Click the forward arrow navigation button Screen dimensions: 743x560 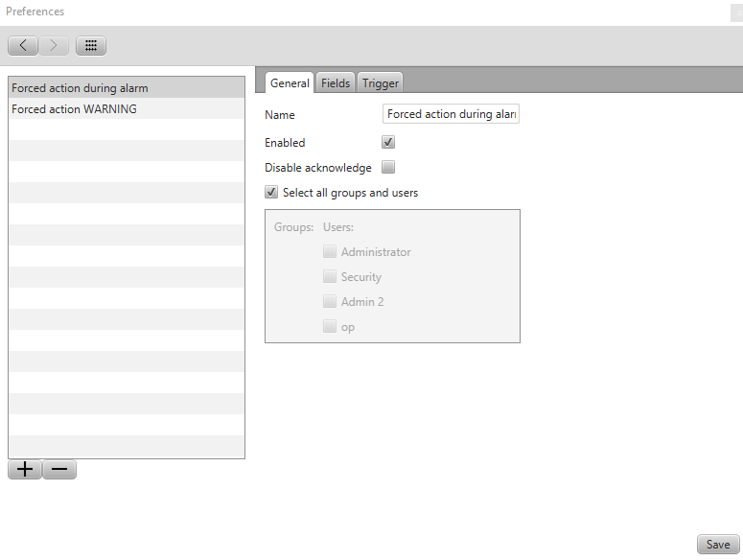point(54,45)
